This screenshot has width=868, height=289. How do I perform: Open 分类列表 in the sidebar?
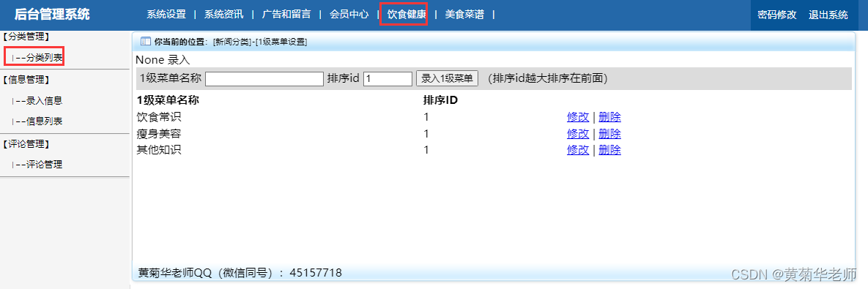44,58
